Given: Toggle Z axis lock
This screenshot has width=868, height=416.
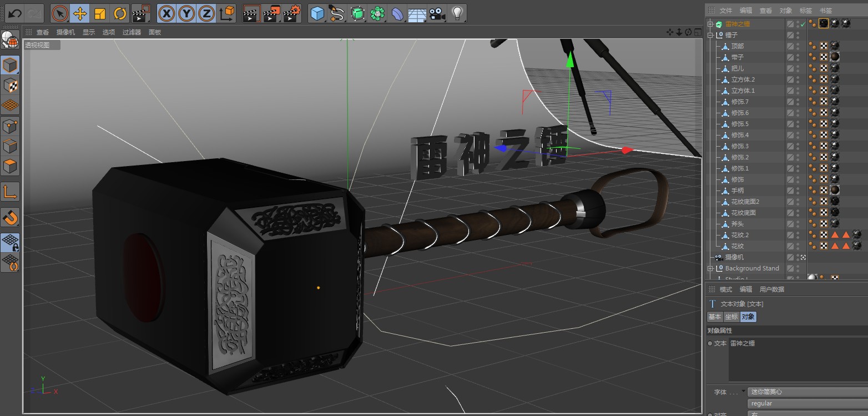Looking at the screenshot, I should point(206,13).
